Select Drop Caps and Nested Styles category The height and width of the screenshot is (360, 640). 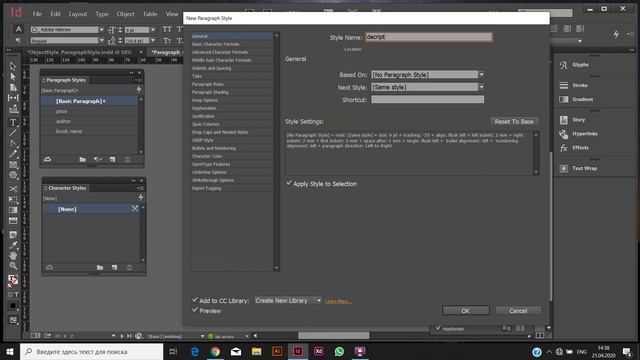pyautogui.click(x=232, y=132)
